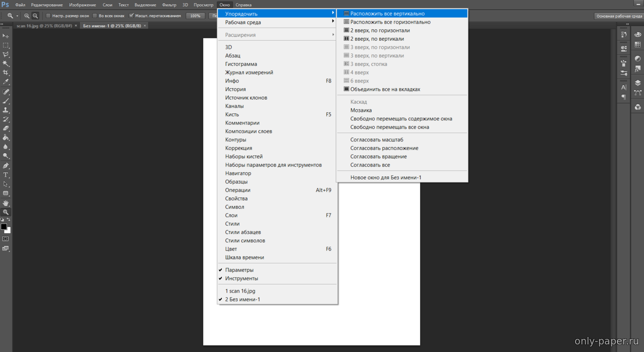Select the History Brush tool
Viewport: 644px width, 352px height.
coord(6,119)
